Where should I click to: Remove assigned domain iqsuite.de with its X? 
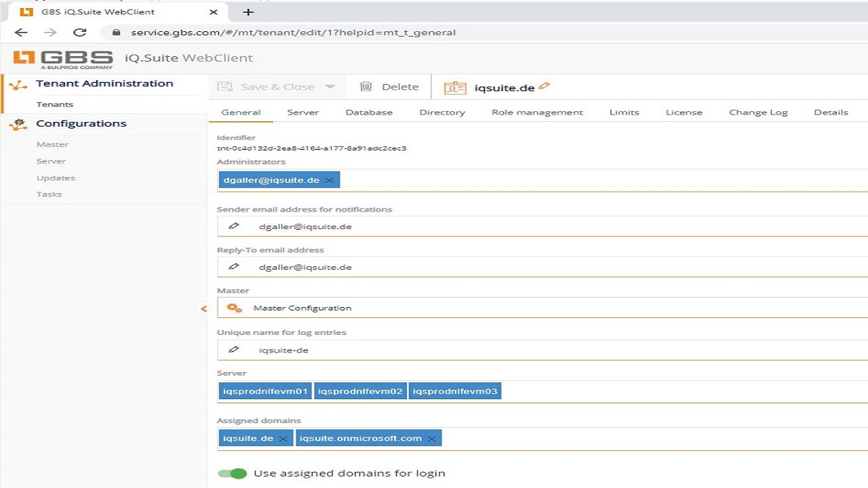click(x=283, y=439)
